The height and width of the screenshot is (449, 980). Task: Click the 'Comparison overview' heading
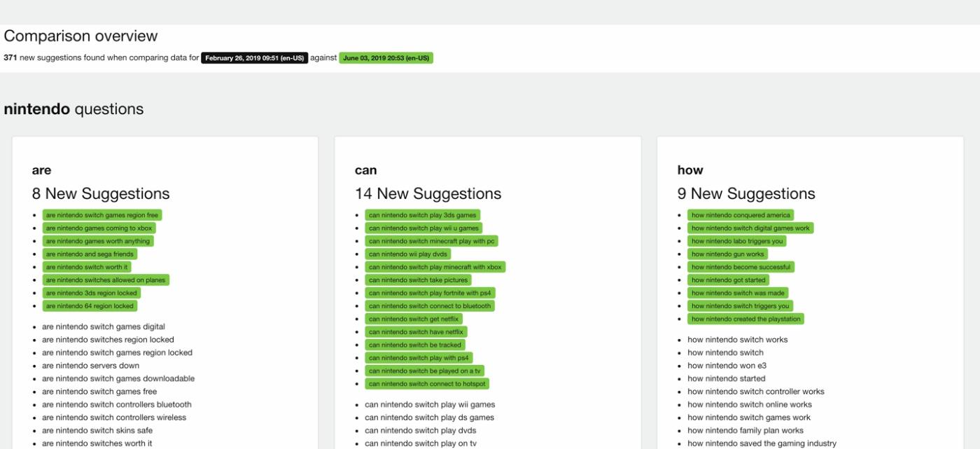80,36
